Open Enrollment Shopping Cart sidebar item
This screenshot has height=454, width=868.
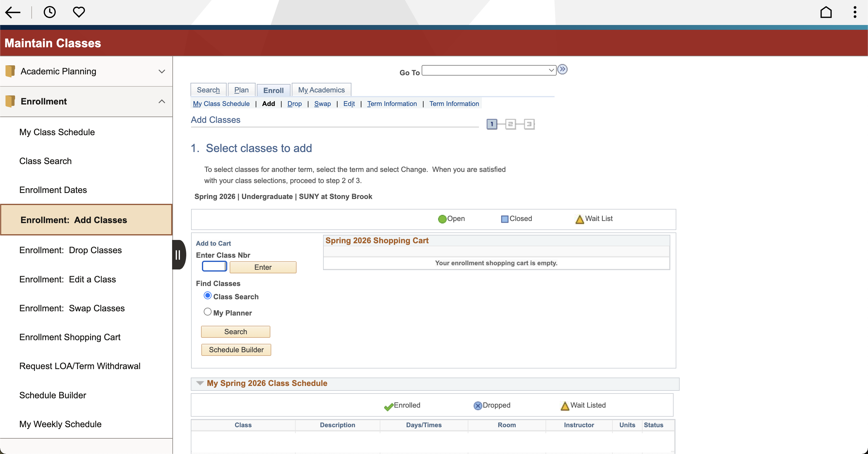coord(70,337)
